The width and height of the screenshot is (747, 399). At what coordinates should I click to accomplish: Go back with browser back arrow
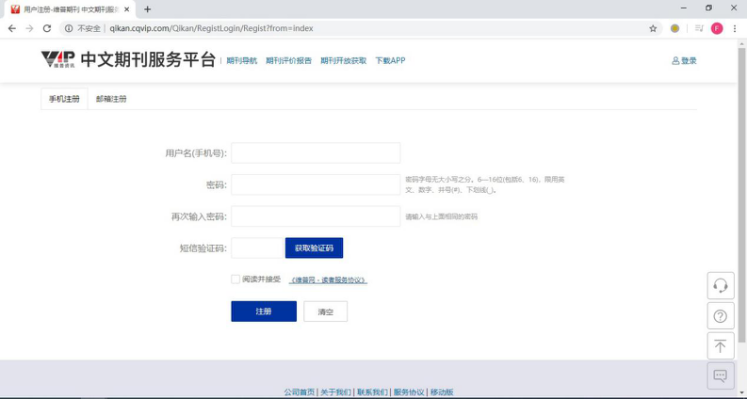[12, 29]
